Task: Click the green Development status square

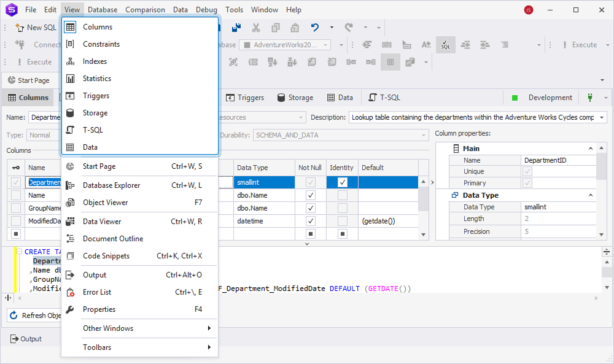Action: pos(515,98)
